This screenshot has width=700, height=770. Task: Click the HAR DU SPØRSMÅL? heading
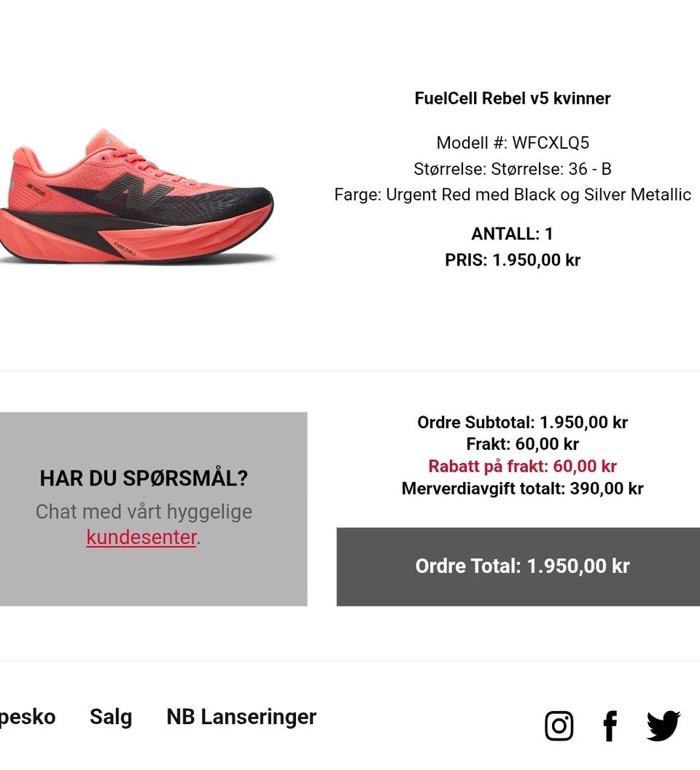click(144, 478)
